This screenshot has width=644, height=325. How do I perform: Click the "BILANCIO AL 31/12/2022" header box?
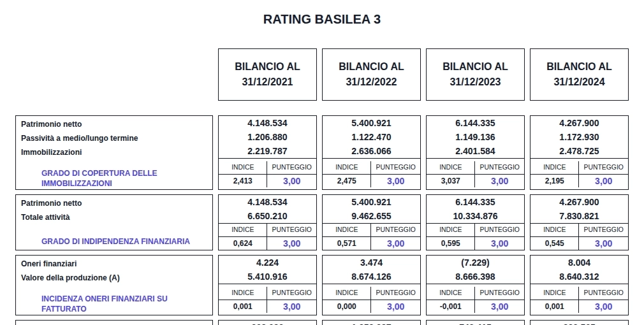[x=371, y=74]
